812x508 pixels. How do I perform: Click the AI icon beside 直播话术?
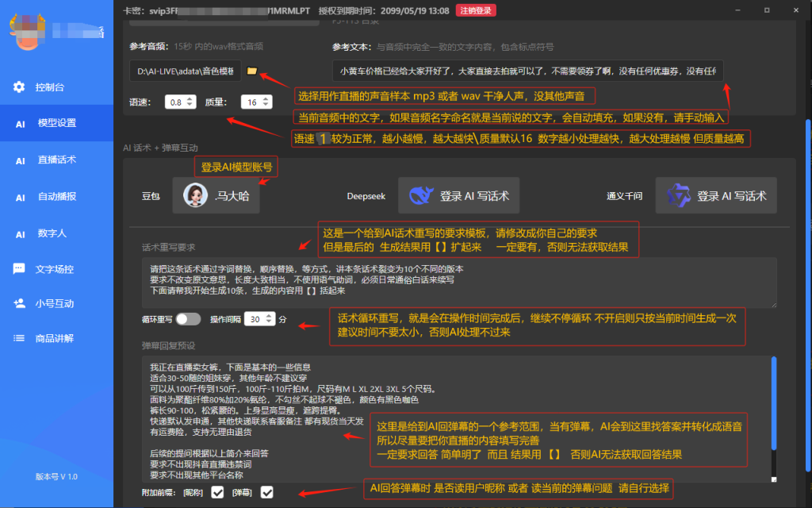(x=20, y=161)
